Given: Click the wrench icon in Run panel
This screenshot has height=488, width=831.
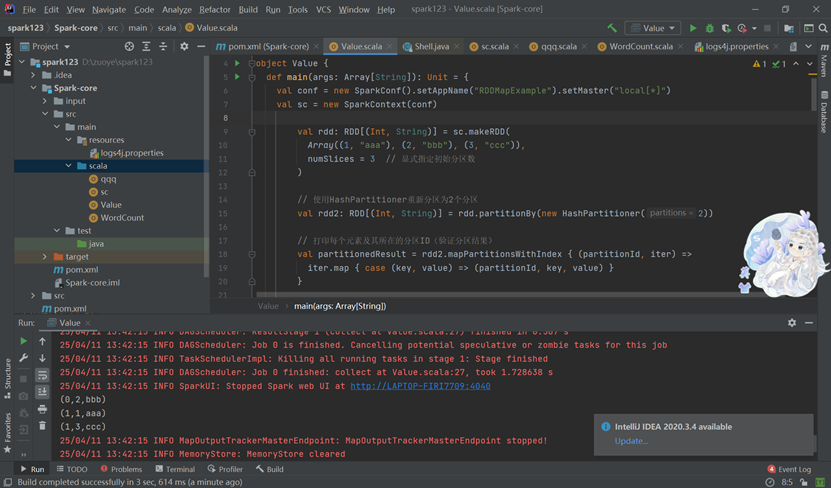Looking at the screenshot, I should [23, 358].
